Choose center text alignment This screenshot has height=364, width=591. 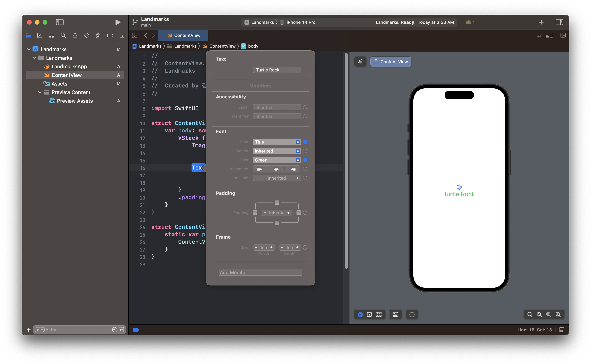[x=276, y=169]
